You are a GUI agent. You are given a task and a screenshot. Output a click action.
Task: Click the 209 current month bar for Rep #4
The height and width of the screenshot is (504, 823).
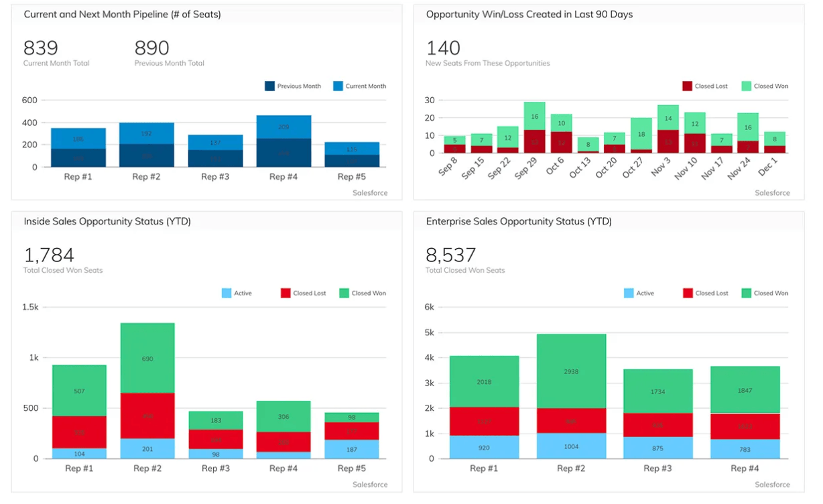pyautogui.click(x=283, y=127)
